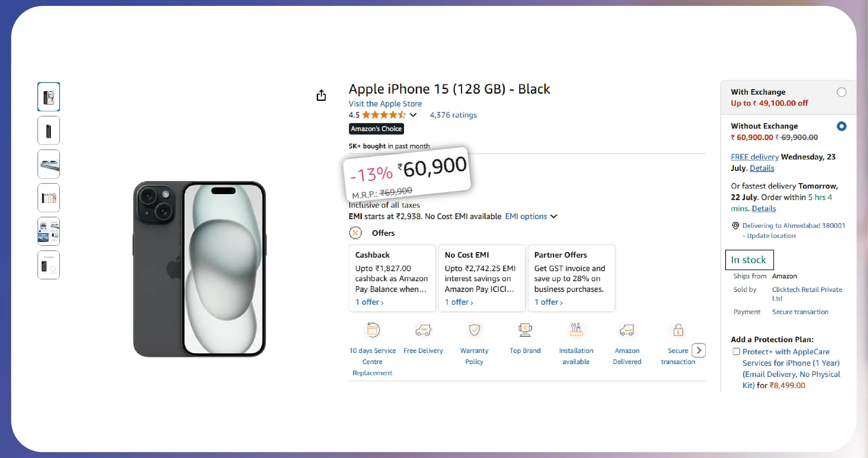Click the 10 days Service Centre Replacement icon
868x458 pixels.
tap(373, 330)
